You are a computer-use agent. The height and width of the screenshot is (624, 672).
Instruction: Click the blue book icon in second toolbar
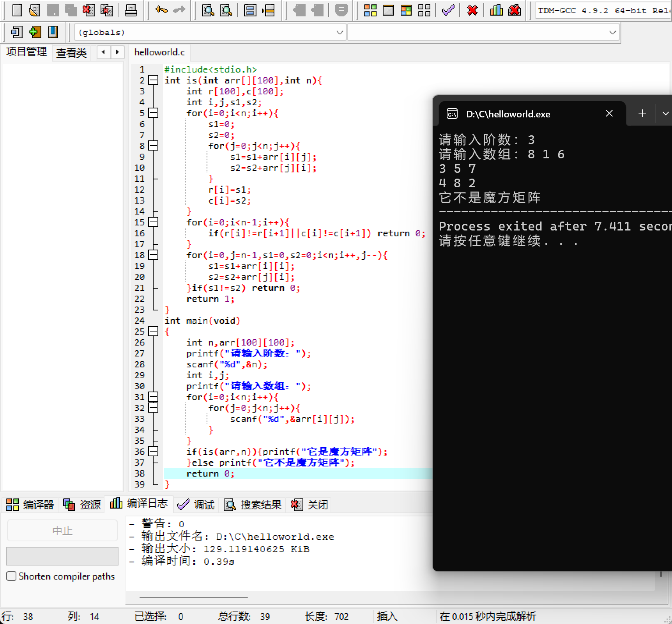coord(53,32)
